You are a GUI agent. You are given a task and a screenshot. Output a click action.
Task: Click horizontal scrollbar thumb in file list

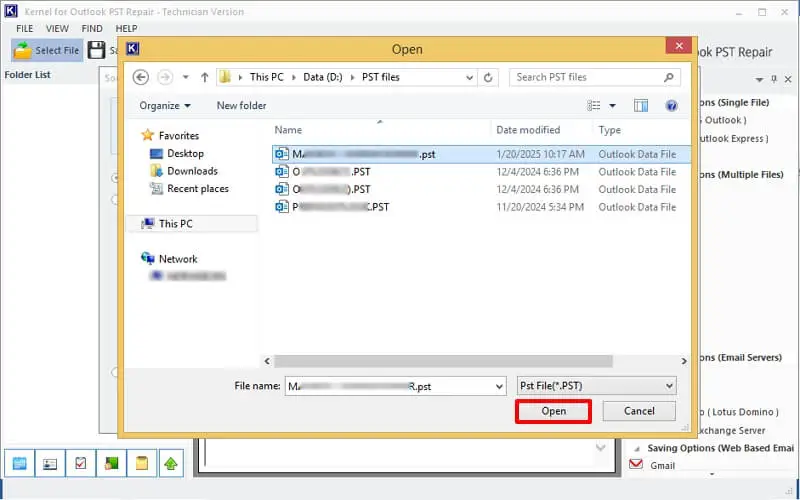point(443,361)
